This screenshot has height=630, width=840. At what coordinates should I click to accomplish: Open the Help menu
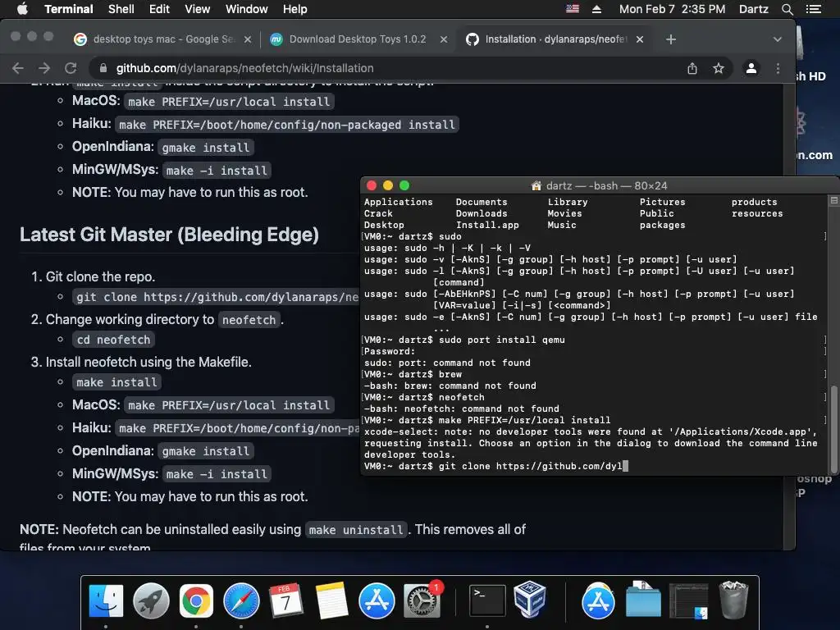click(294, 9)
